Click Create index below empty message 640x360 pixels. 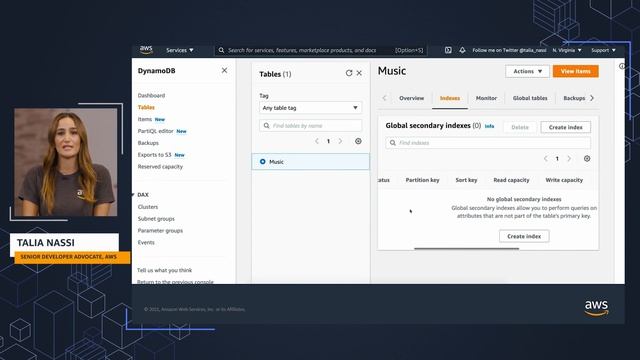tap(524, 236)
